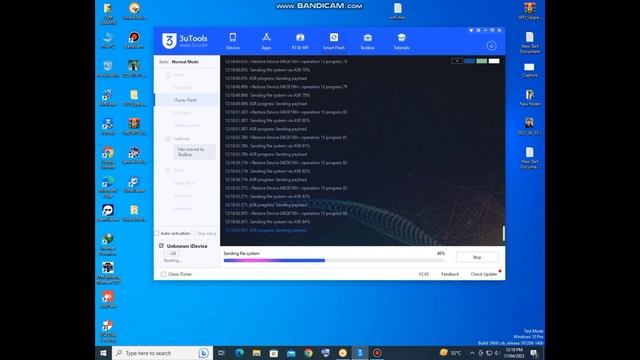
Task: Open the Windows Start menu
Action: pyautogui.click(x=103, y=353)
